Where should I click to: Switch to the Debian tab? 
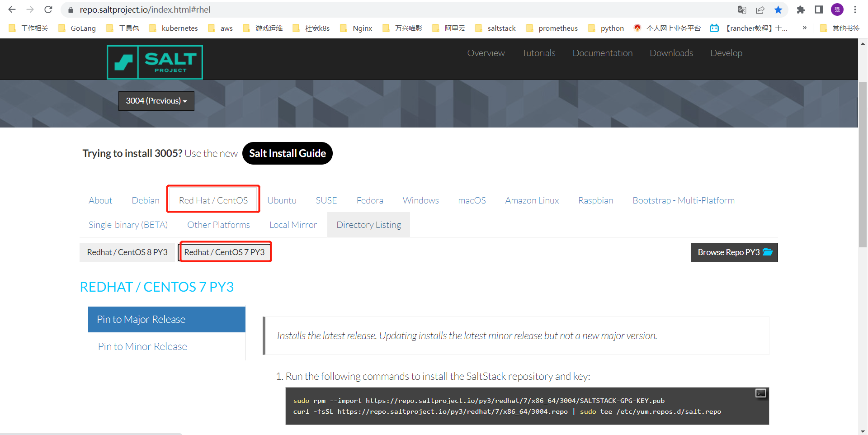tap(146, 200)
